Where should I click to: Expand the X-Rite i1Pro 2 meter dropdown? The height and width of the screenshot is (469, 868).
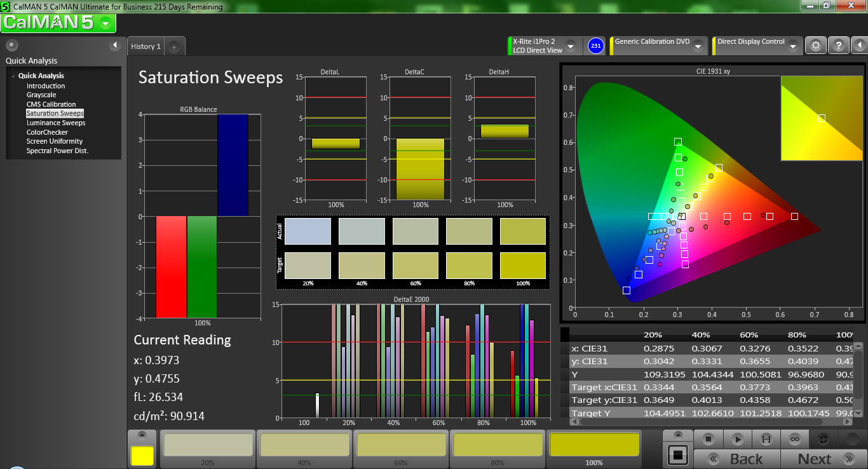[x=570, y=46]
